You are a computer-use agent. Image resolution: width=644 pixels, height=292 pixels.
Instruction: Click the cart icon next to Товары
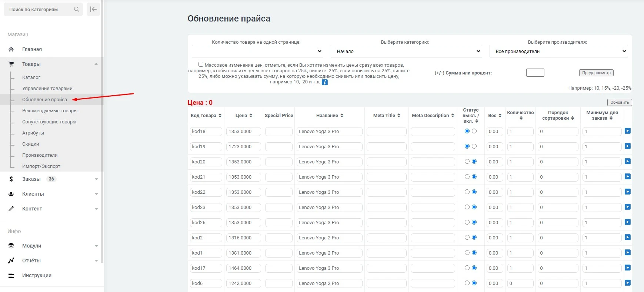click(11, 64)
